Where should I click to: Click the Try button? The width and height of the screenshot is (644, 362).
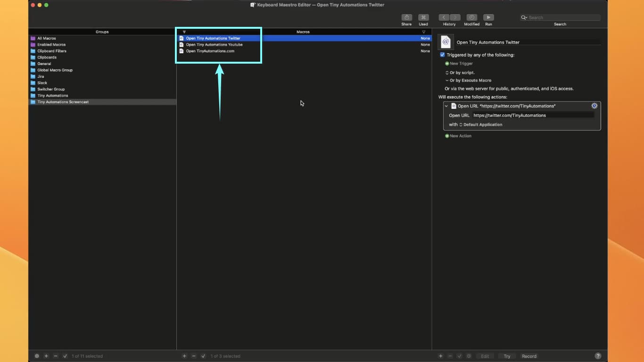point(507,356)
